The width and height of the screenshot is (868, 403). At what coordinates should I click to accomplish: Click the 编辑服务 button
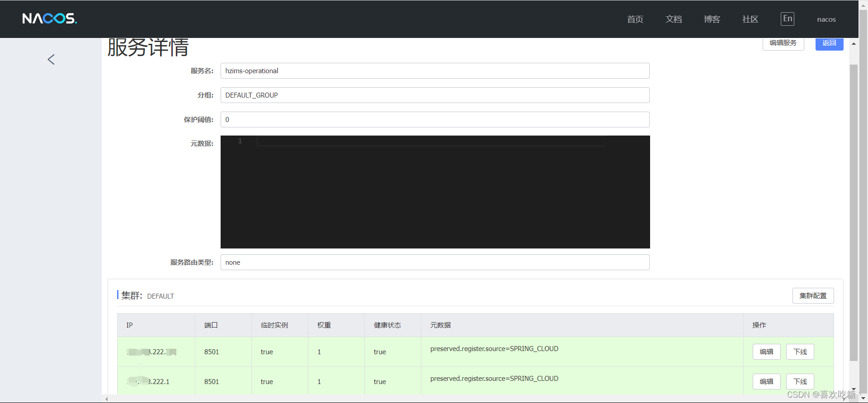pyautogui.click(x=783, y=43)
